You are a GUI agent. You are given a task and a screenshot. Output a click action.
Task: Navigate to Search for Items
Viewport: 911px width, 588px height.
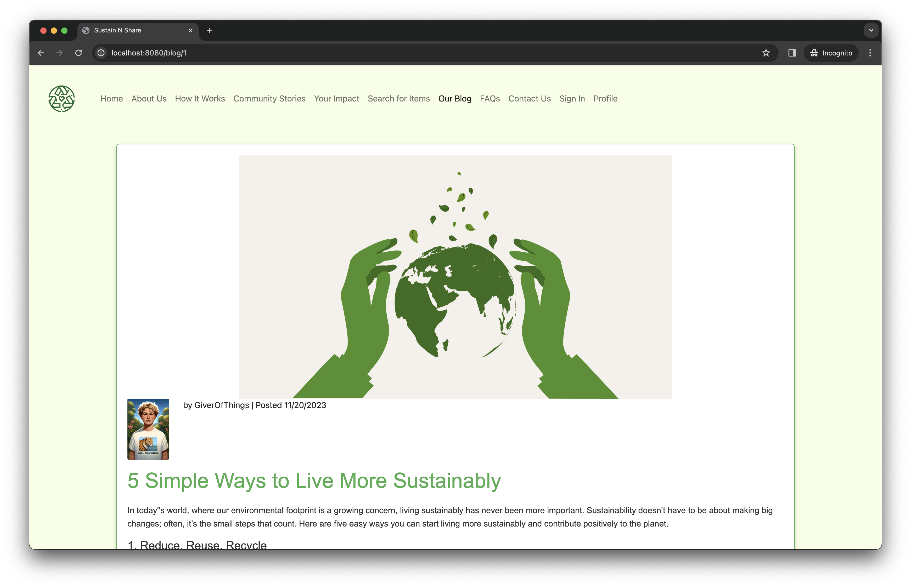[399, 99]
